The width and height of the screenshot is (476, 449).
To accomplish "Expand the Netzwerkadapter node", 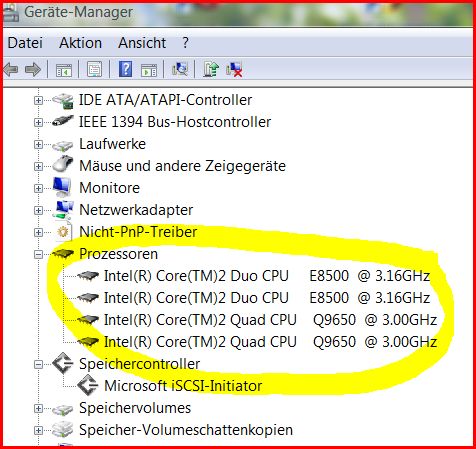I will pos(38,210).
